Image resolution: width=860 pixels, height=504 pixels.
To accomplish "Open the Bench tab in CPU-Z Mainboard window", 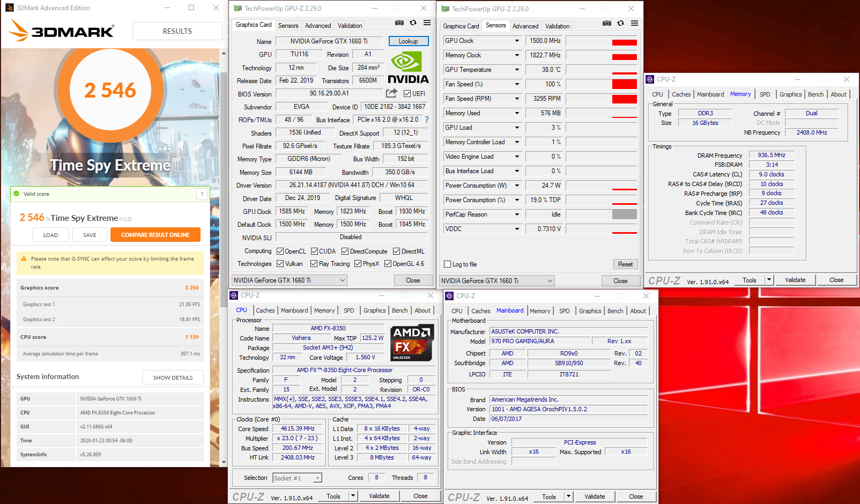I will pos(616,311).
